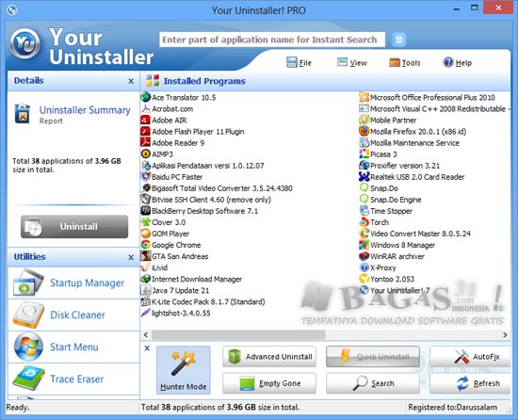This screenshot has width=518, height=420.
Task: Select the Torch browser icon
Action: click(364, 222)
